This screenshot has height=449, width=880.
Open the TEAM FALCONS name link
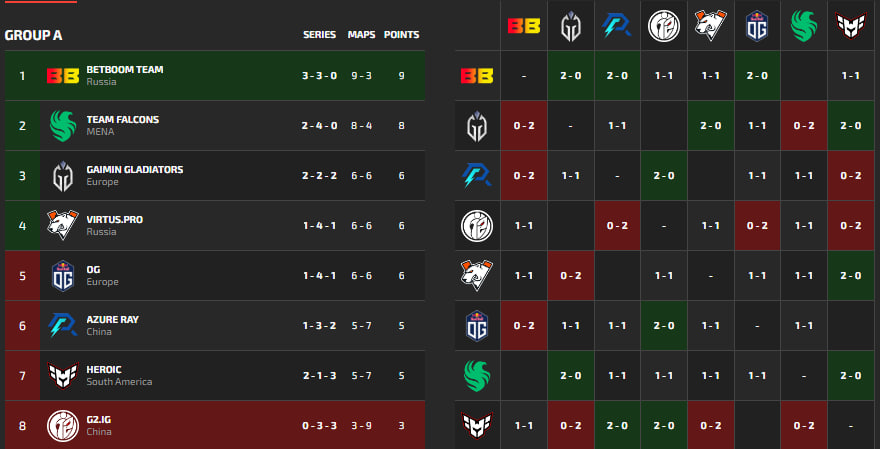point(123,120)
